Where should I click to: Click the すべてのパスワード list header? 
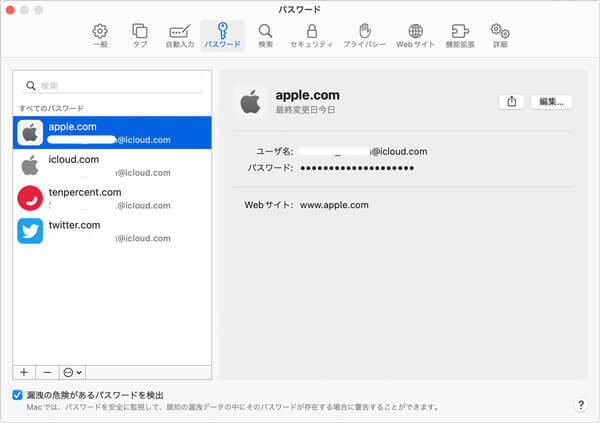(51, 108)
